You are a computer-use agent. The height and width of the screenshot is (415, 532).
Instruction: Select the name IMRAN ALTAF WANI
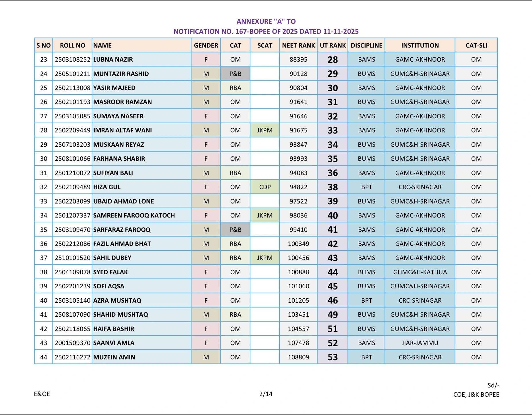(123, 130)
